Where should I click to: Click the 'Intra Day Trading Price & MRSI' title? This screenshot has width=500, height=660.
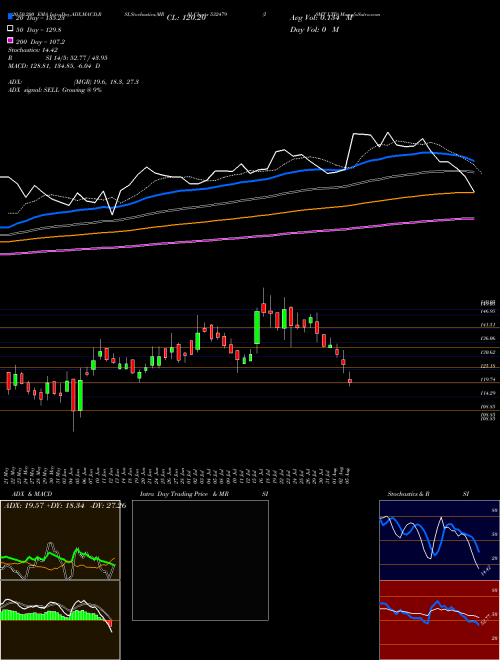[204, 494]
